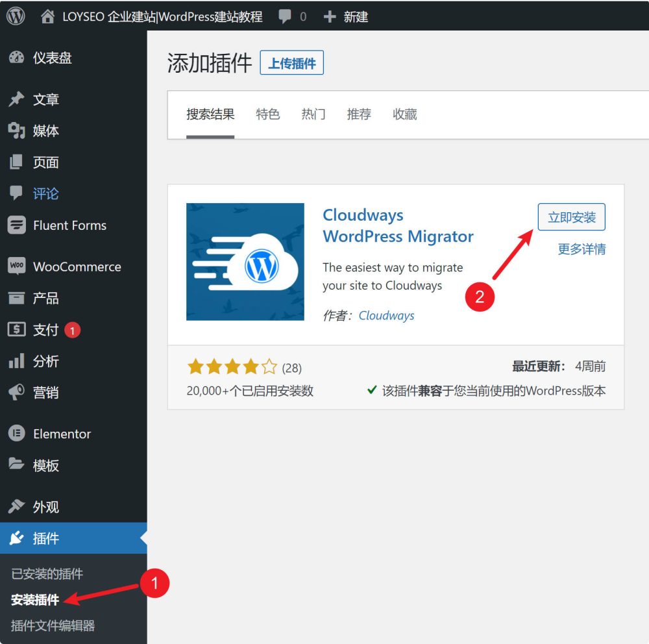Viewport: 649px width, 644px height.
Task: Click the Cloudways author link
Action: (x=386, y=316)
